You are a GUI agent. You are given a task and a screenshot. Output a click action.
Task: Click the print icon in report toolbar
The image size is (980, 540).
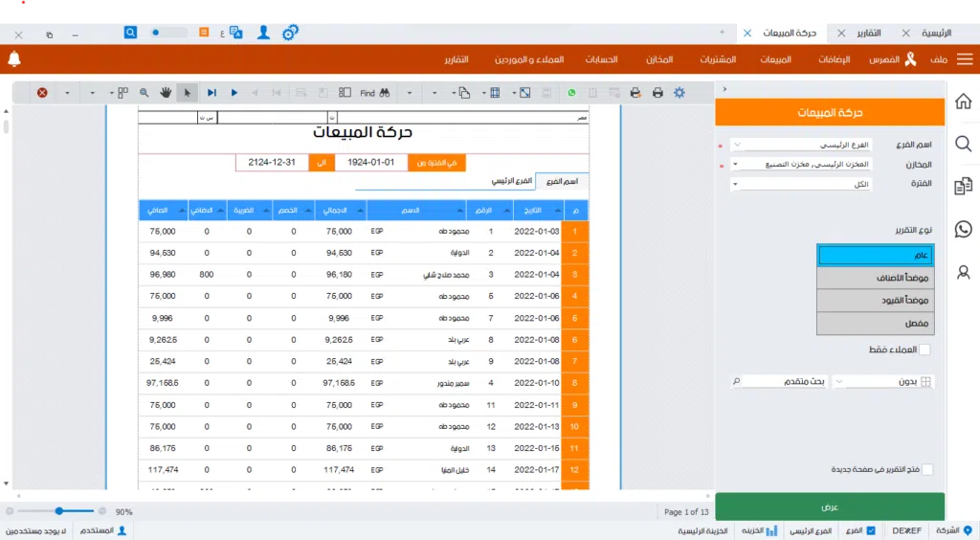coord(657,93)
